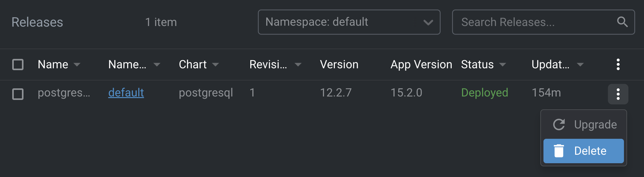Screen dimensions: 644x177
Task: Sort by Namespace column arrow
Action: tap(157, 65)
